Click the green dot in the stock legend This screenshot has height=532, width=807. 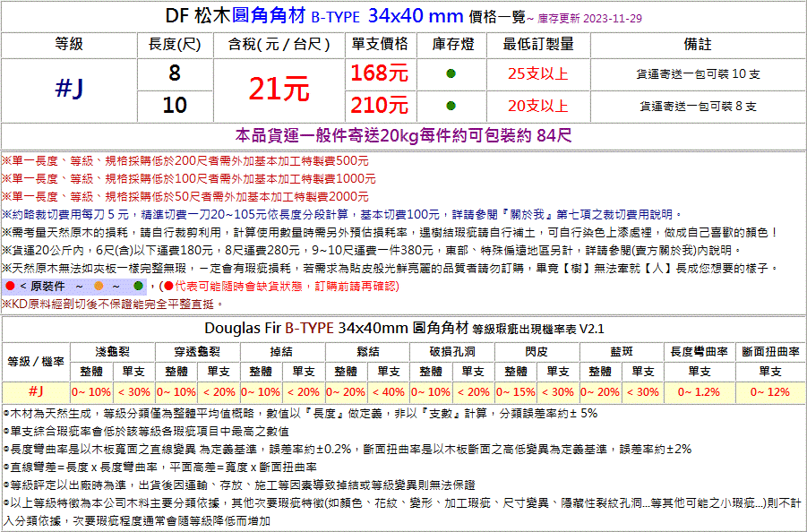139,287
